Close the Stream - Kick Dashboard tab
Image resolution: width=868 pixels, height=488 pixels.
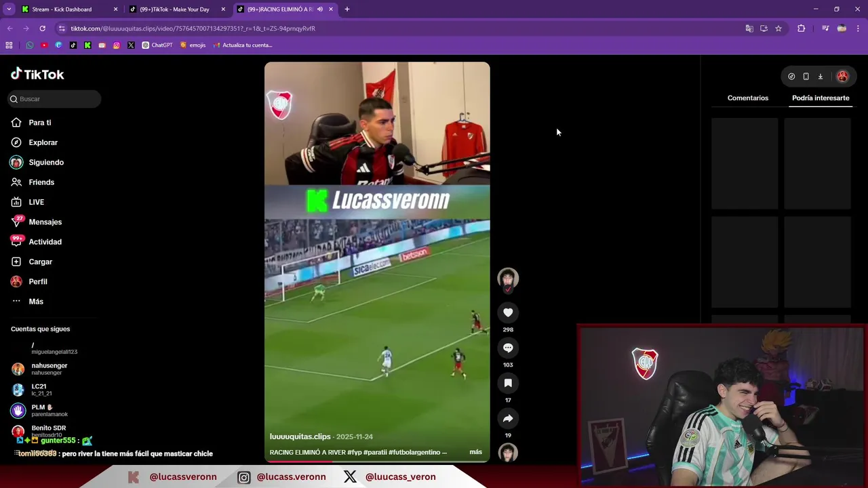click(115, 9)
